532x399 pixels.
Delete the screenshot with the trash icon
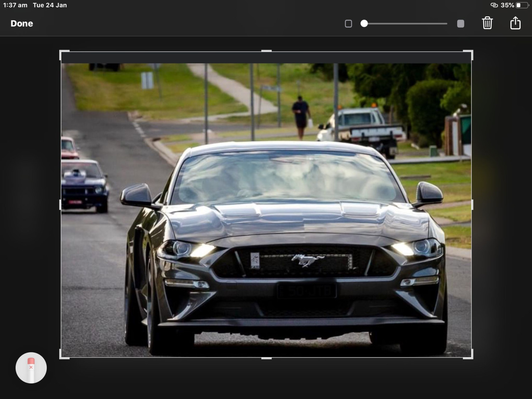click(487, 23)
